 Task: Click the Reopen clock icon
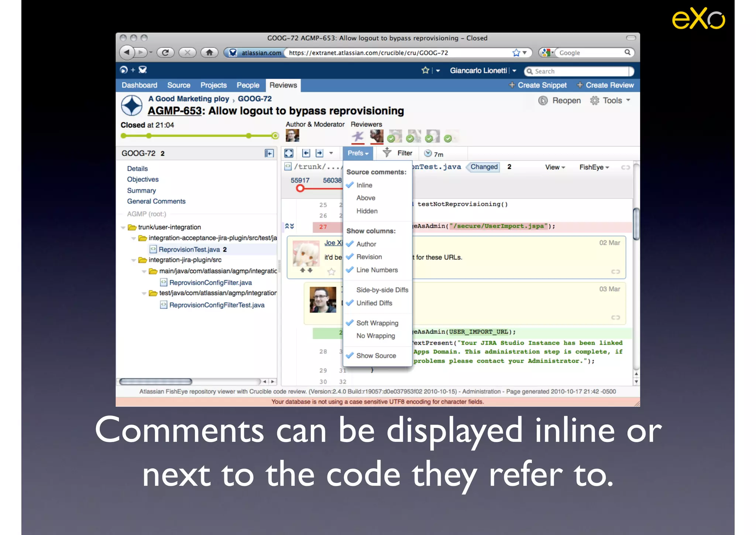(543, 100)
